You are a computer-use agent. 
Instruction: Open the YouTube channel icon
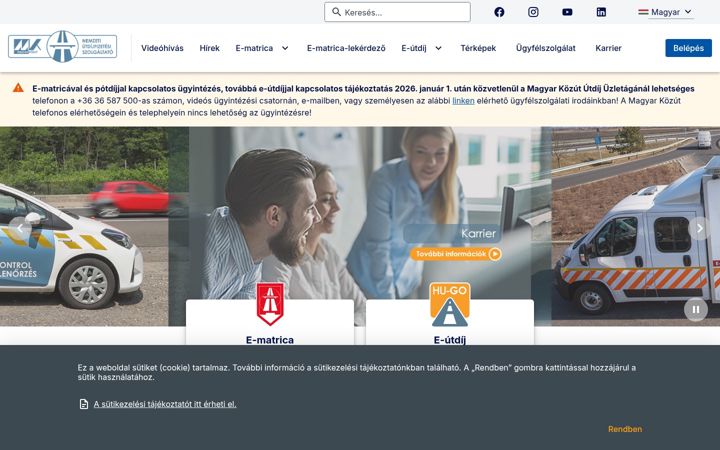pyautogui.click(x=567, y=12)
